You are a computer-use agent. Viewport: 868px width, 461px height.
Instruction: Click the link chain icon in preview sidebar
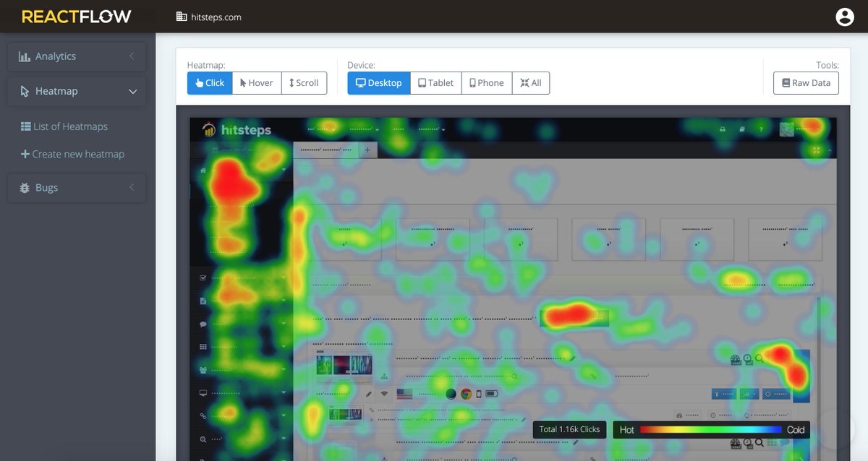click(x=203, y=416)
